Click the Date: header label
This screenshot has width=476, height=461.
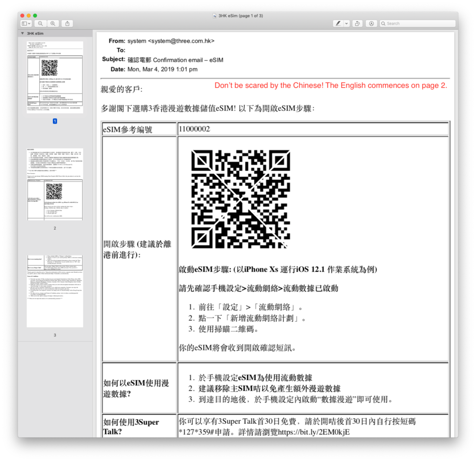[x=118, y=69]
